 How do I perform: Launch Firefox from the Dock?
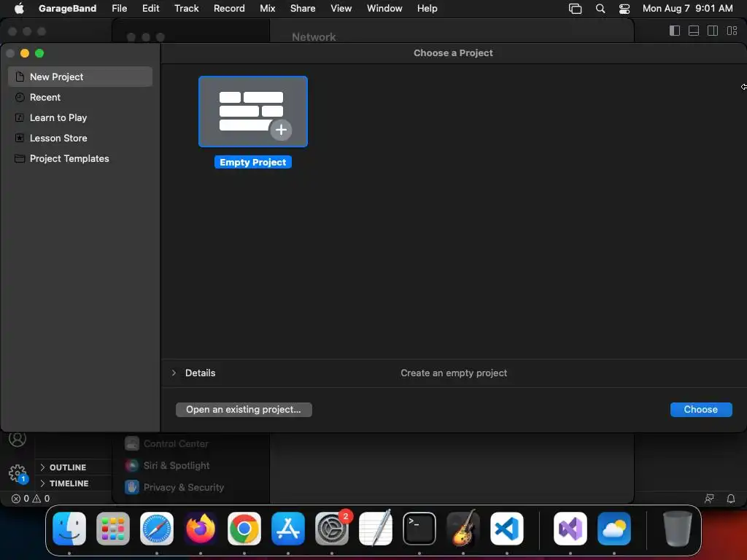click(x=201, y=529)
